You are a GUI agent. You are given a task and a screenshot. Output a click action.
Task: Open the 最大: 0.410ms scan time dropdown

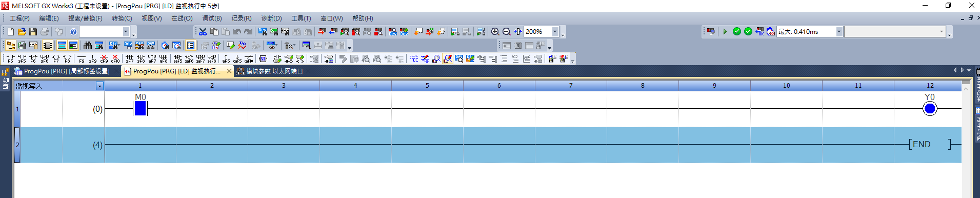[839, 31]
